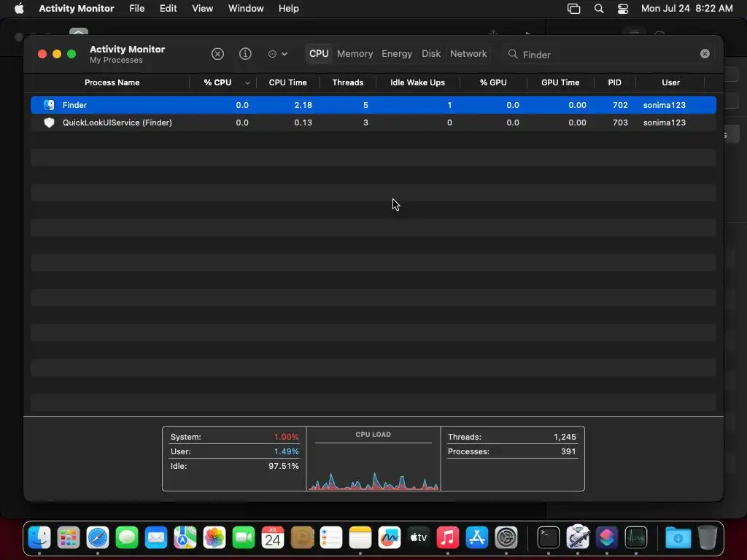747x560 pixels.
Task: Click PID 703 cell
Action: [x=620, y=122]
